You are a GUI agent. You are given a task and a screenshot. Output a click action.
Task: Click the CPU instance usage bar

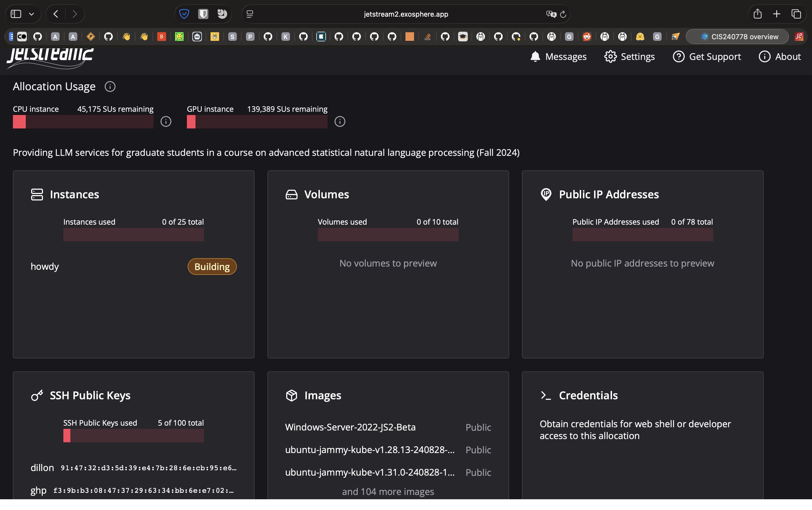coord(83,122)
